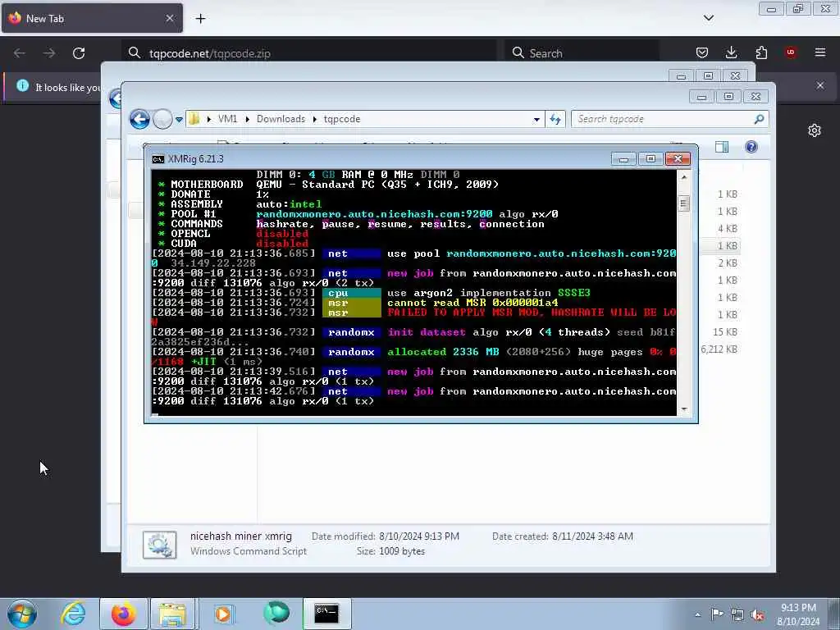This screenshot has height=630, width=840.
Task: Click Date created value 8/11/2024 3:48 AM
Action: click(592, 536)
